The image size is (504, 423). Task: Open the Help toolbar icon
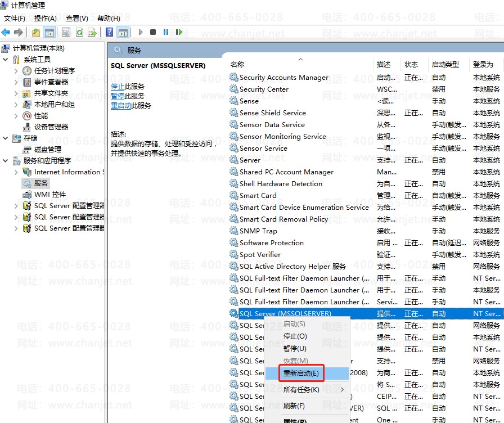click(109, 32)
